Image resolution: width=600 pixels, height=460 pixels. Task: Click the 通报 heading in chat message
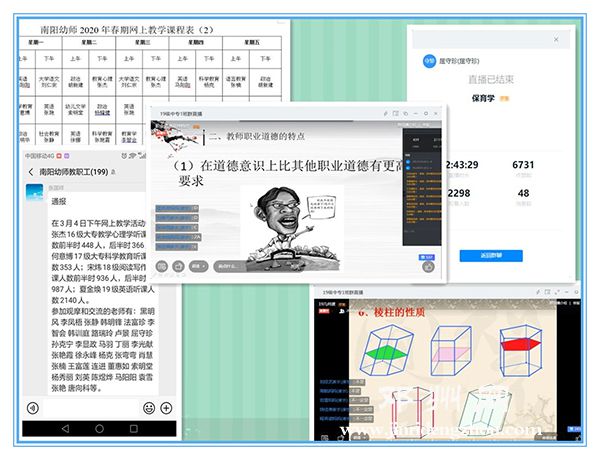pos(59,202)
